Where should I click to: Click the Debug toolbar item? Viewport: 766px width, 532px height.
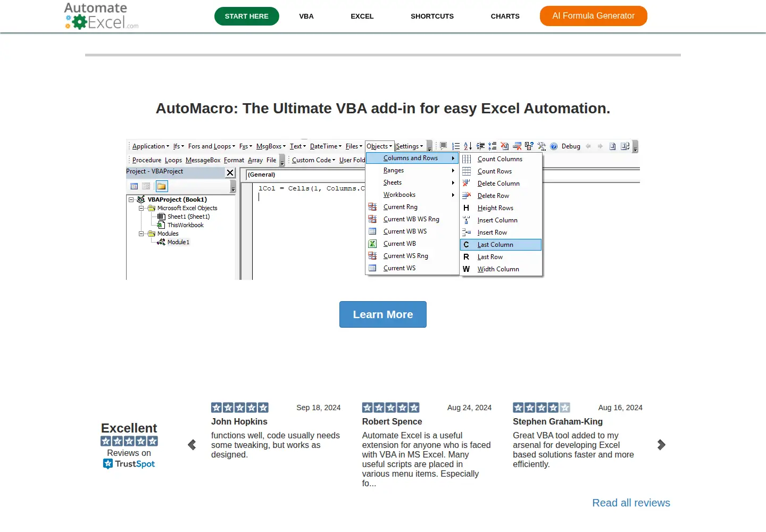click(571, 146)
